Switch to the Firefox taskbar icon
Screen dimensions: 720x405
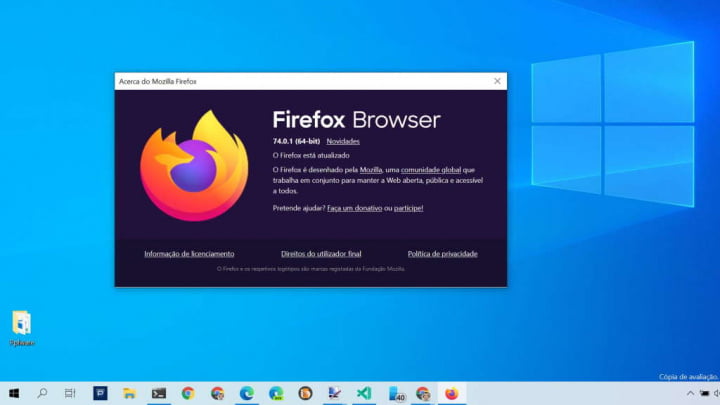[x=452, y=394]
